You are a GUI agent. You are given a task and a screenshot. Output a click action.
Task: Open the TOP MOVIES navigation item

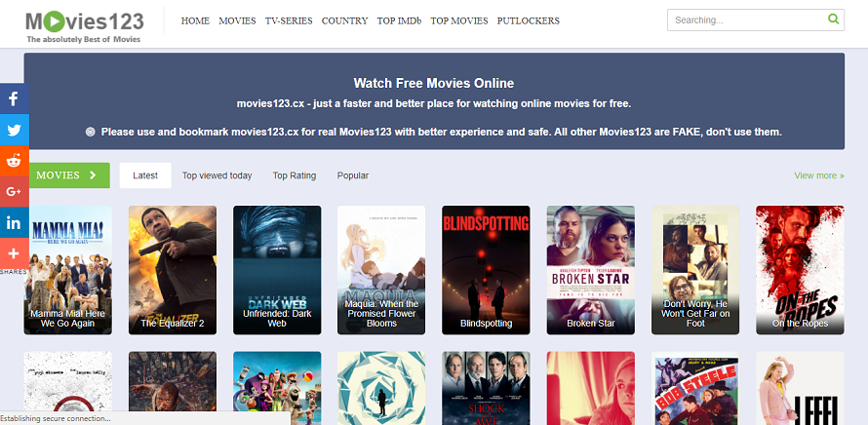[x=459, y=21]
